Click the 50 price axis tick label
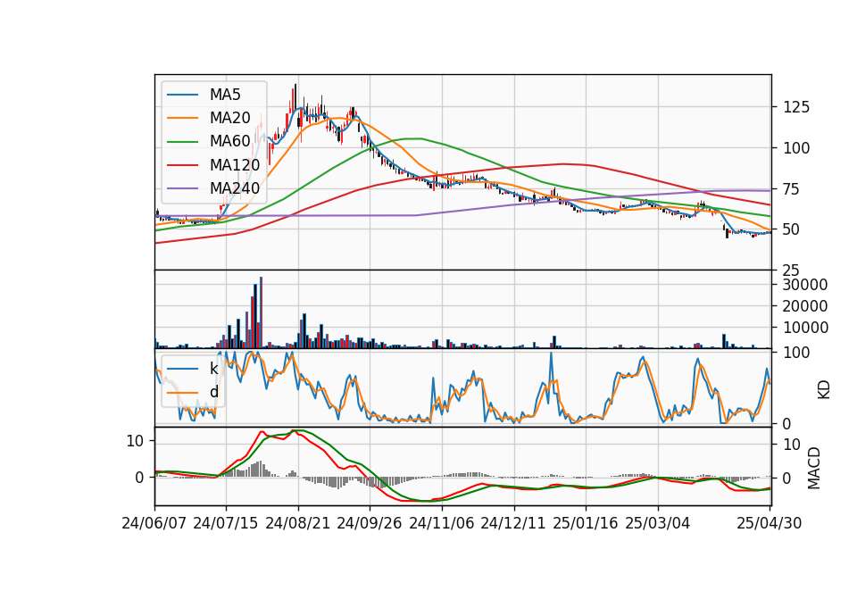 792,229
